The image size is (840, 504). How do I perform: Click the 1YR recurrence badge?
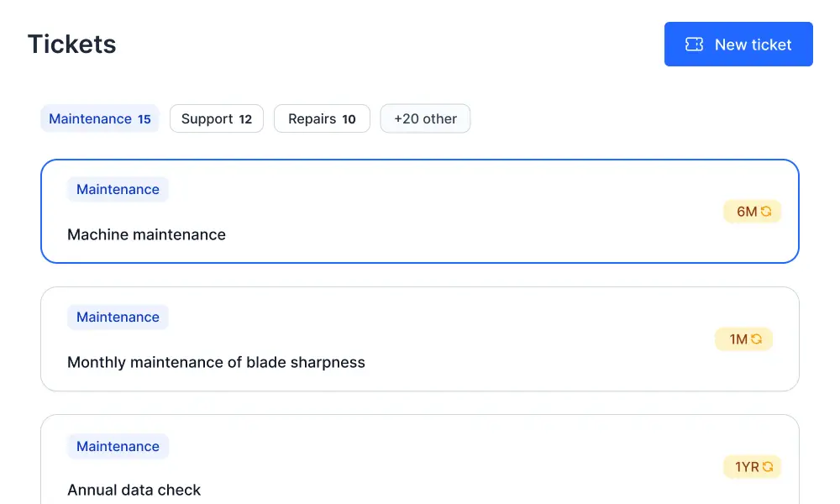click(x=752, y=466)
